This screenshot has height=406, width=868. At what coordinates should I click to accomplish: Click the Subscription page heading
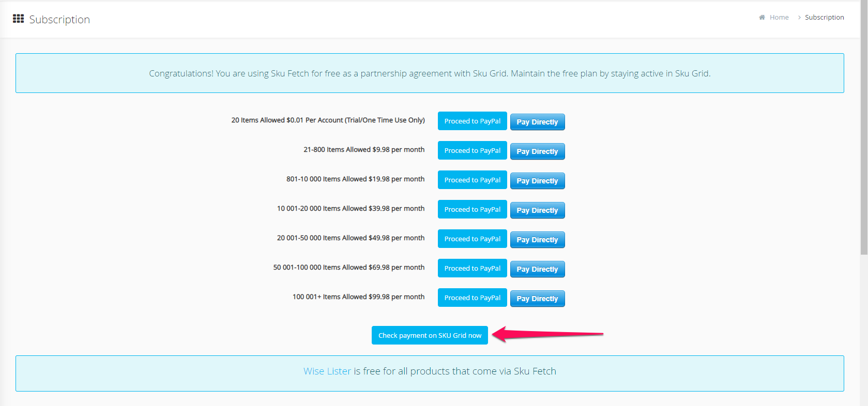click(59, 19)
